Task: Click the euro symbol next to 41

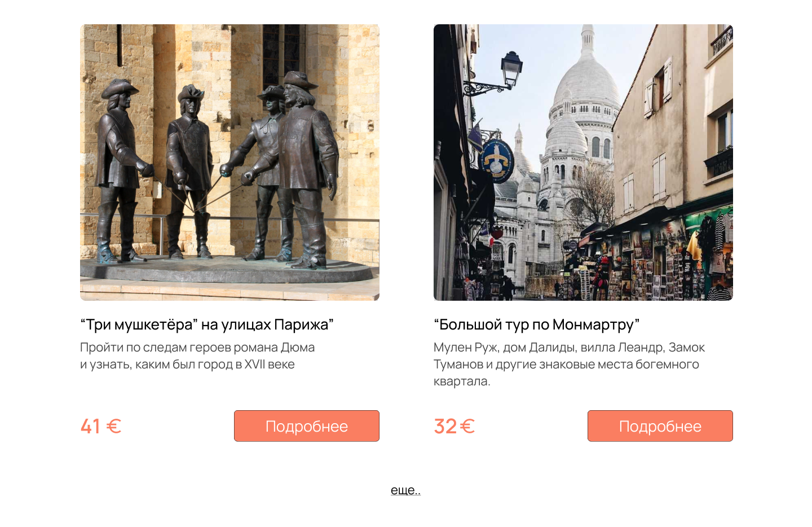Action: coord(114,426)
